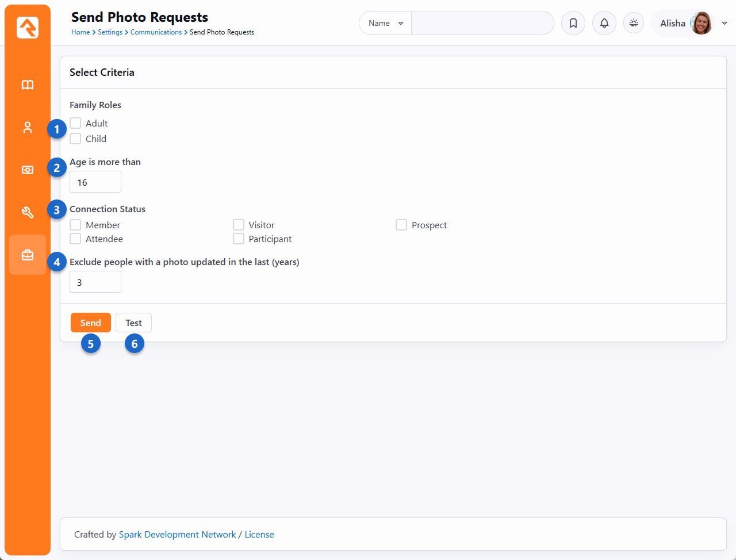Image resolution: width=736 pixels, height=560 pixels.
Task: Check the Adult family role checkbox
Action: pos(75,123)
